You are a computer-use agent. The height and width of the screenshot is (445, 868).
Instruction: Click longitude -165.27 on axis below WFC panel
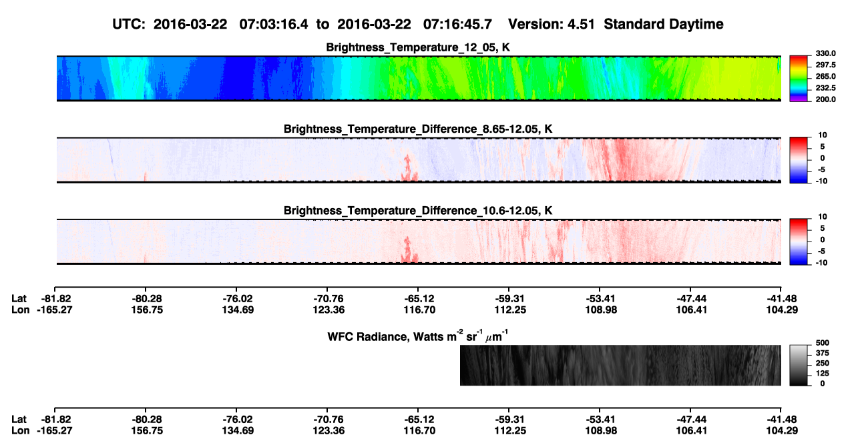(53, 431)
